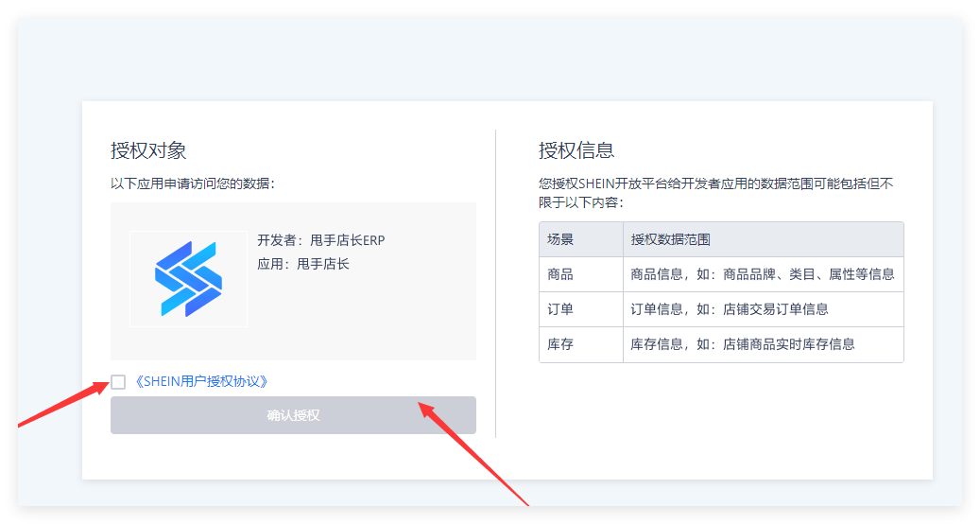Click the 场景 table header
The width and height of the screenshot is (980, 524).
point(581,239)
